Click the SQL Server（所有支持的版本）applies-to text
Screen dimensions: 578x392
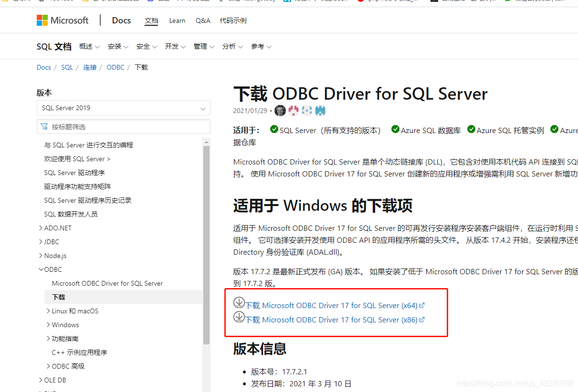[330, 130]
